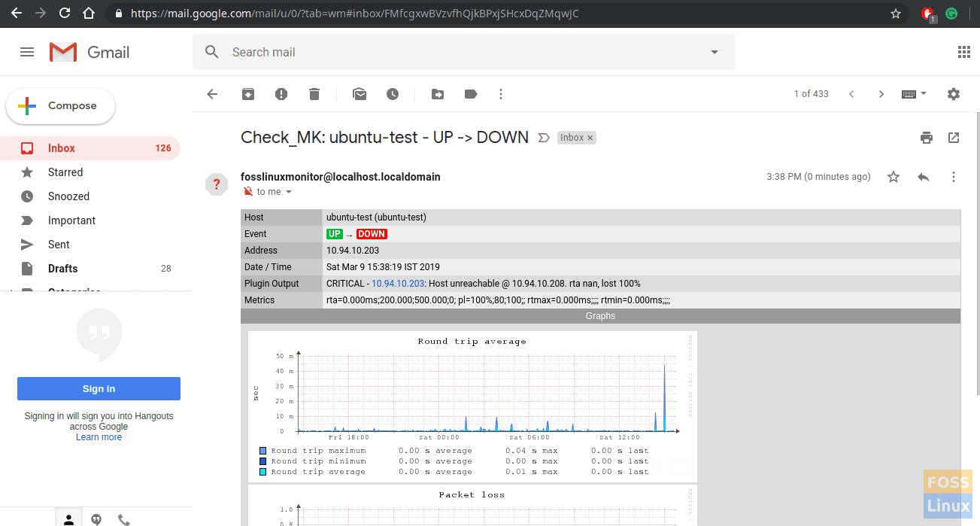Open the Important folder
980x526 pixels.
pyautogui.click(x=90, y=220)
